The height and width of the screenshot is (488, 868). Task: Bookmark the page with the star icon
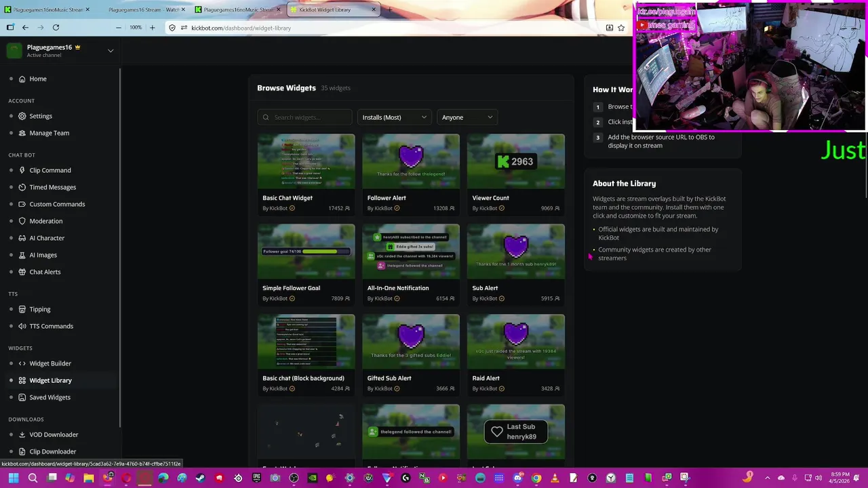(621, 28)
